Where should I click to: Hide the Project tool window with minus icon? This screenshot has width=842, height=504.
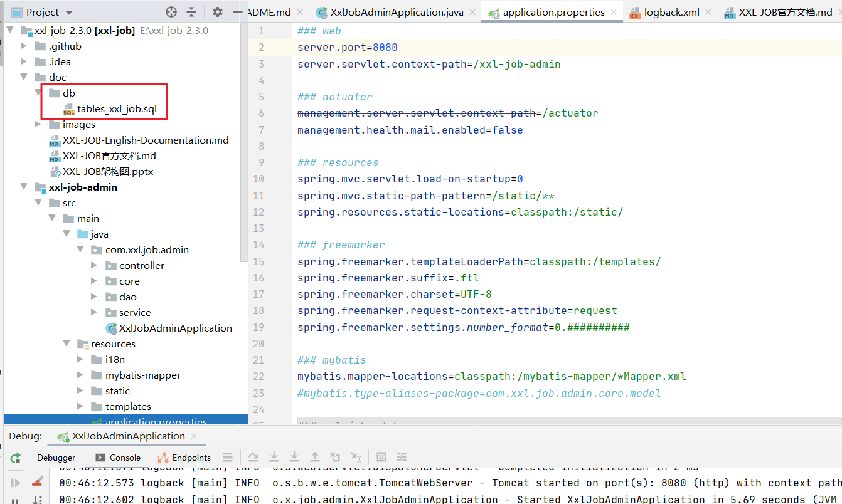coord(237,12)
